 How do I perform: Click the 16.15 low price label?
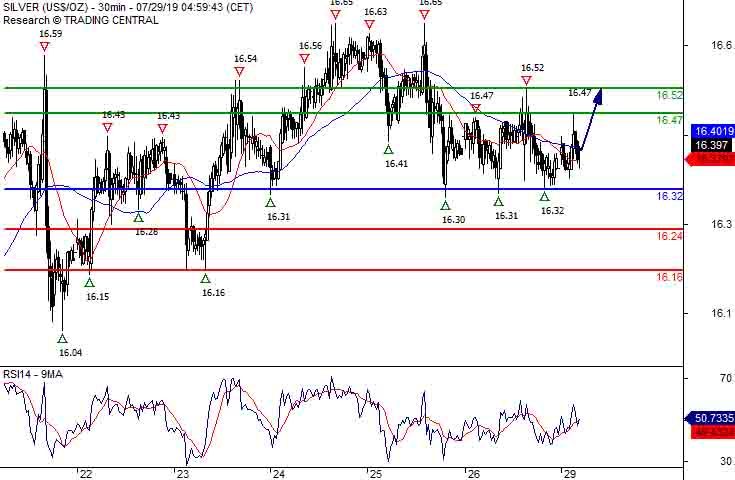[98, 296]
